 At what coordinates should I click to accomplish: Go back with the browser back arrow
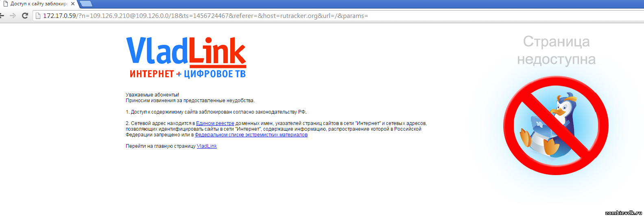coord(2,15)
